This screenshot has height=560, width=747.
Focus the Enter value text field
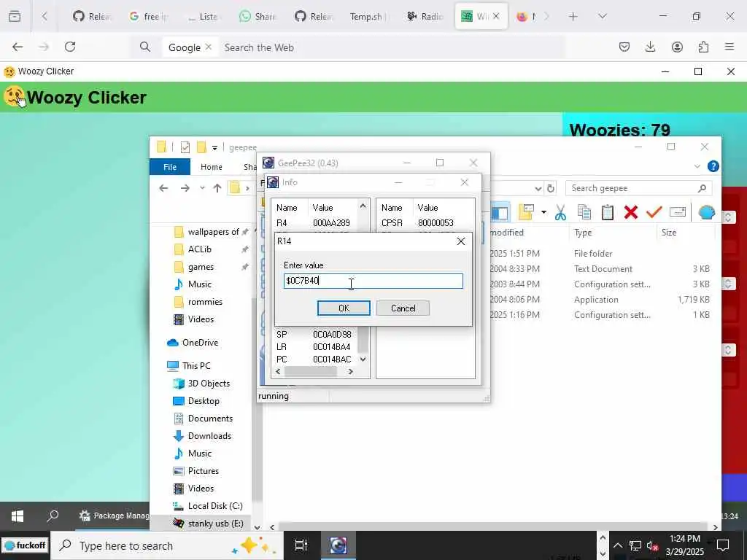tap(373, 281)
